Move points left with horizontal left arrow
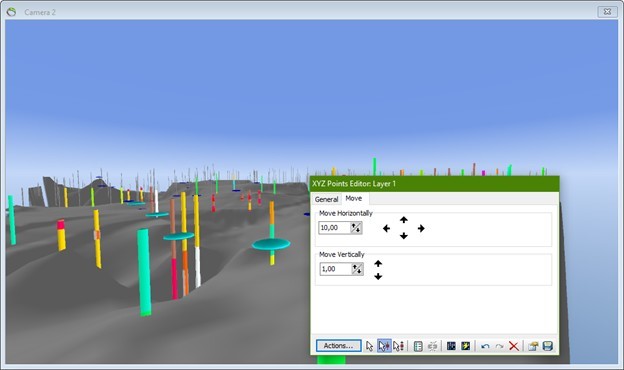Screen dimensions: 624x370 (x=386, y=228)
